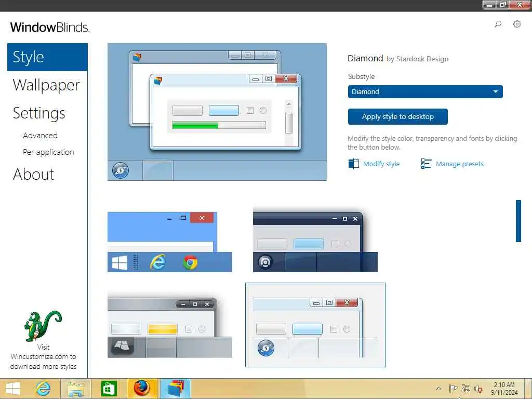532x399 pixels.
Task: Open the Windows Start button
Action: point(13,389)
